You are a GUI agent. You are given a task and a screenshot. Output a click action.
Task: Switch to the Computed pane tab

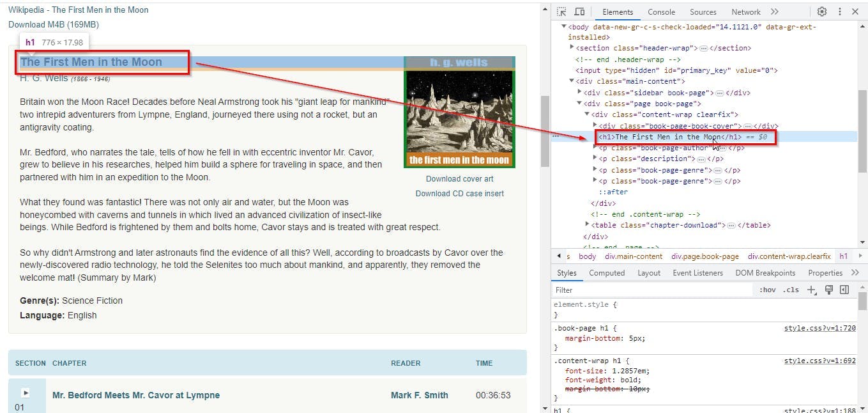coord(607,273)
